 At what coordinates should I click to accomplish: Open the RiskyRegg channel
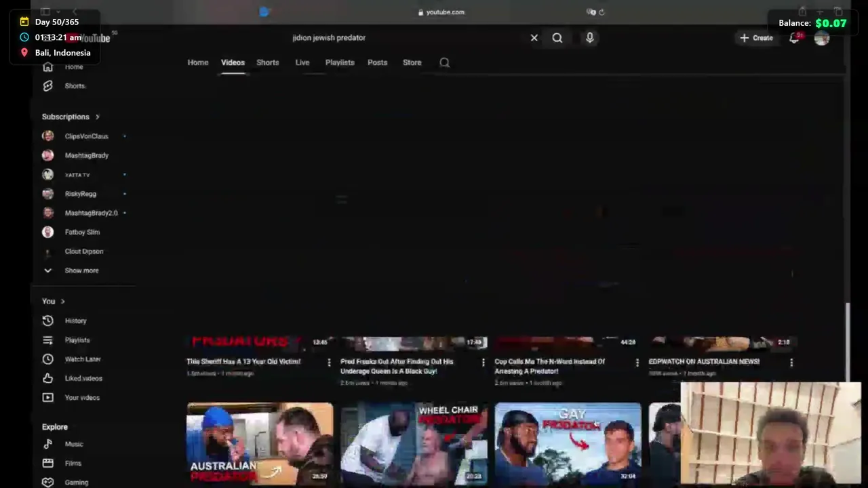(80, 194)
